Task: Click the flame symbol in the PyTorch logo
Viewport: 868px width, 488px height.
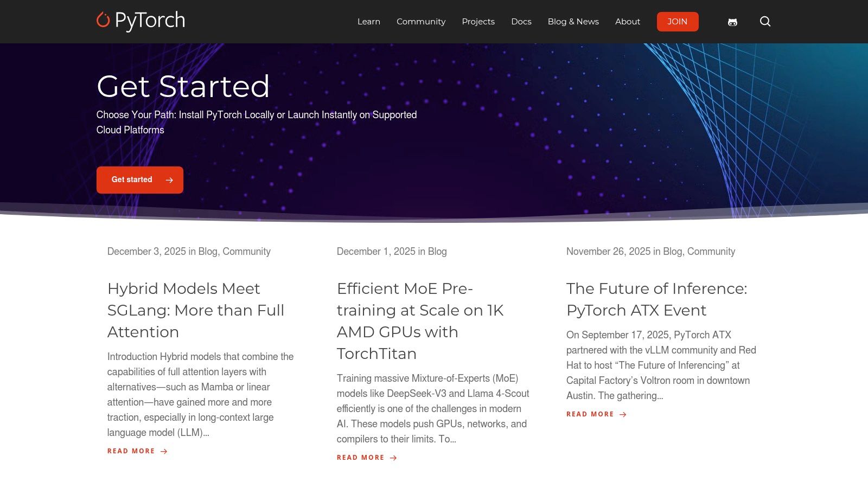Action: [x=103, y=21]
